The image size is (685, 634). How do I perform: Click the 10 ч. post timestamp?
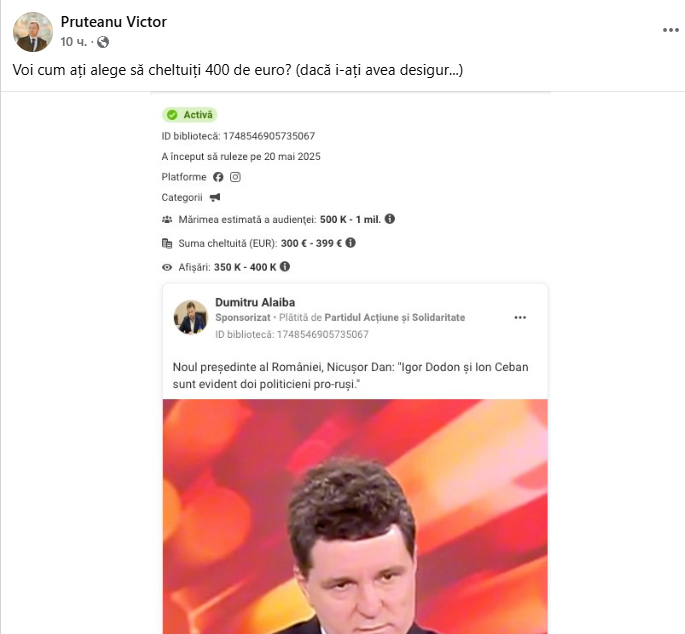click(x=74, y=42)
